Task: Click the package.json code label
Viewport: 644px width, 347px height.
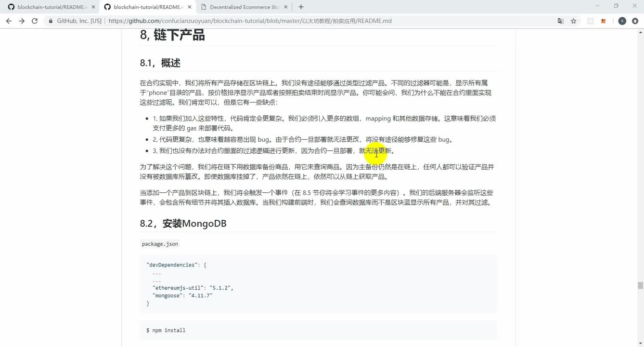Action: (160, 244)
